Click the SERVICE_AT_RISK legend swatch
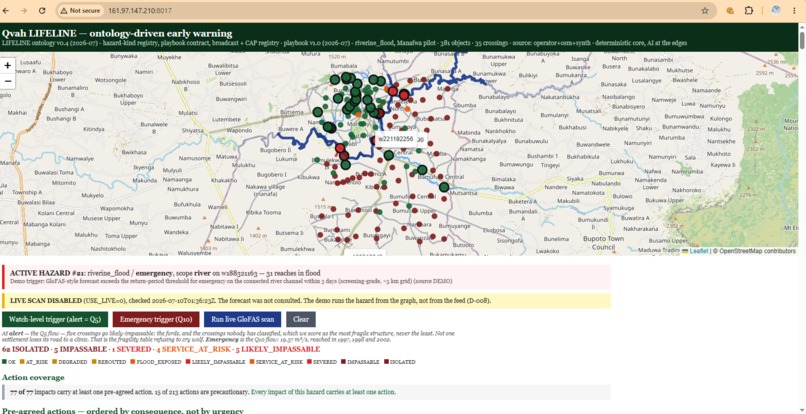 coord(252,362)
